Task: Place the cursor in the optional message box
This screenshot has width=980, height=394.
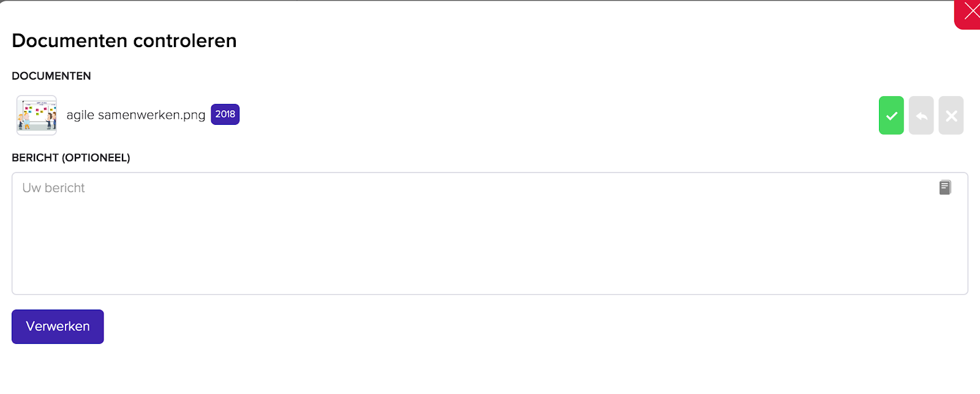Action: click(490, 233)
